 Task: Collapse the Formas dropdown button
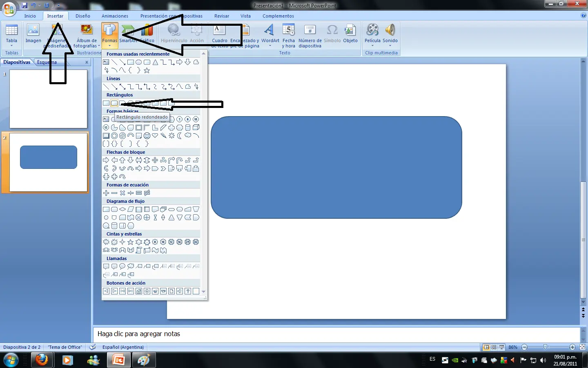coord(109,36)
